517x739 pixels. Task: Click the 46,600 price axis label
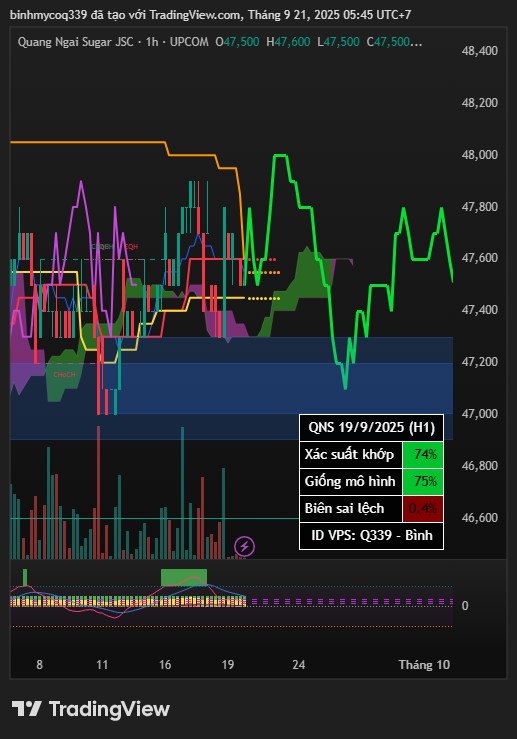[x=479, y=517]
